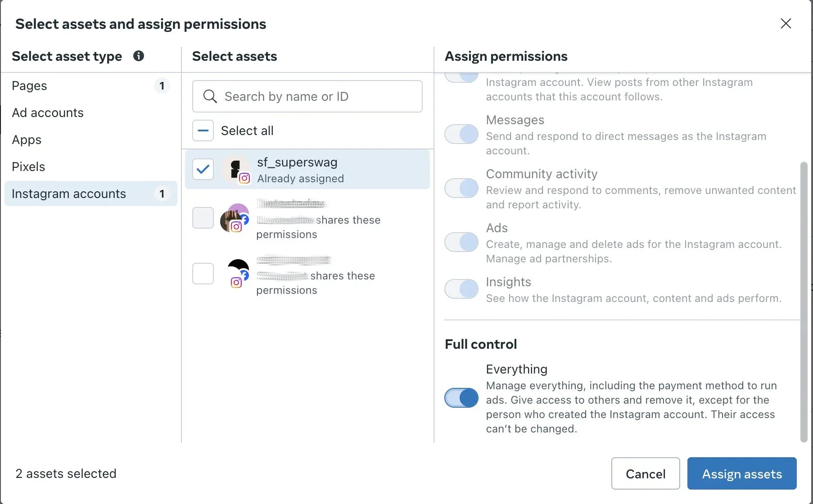Select the Pixels asset type
Screen dimensions: 813x504
click(x=91, y=166)
